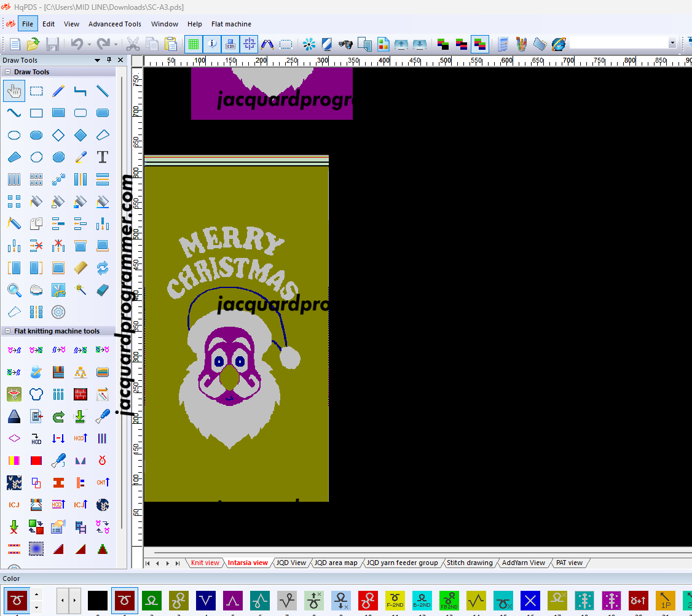This screenshot has height=616, width=692.
Task: Switch to the JQD area map tab
Action: point(336,563)
